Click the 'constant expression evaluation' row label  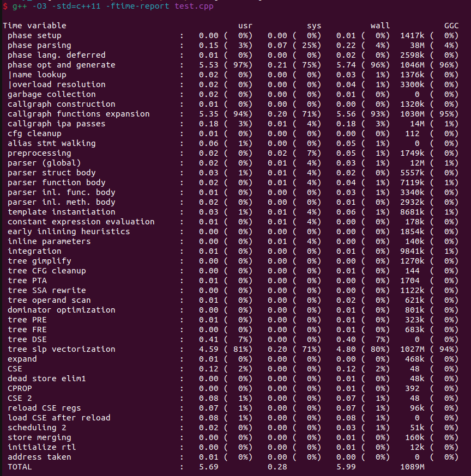point(81,222)
